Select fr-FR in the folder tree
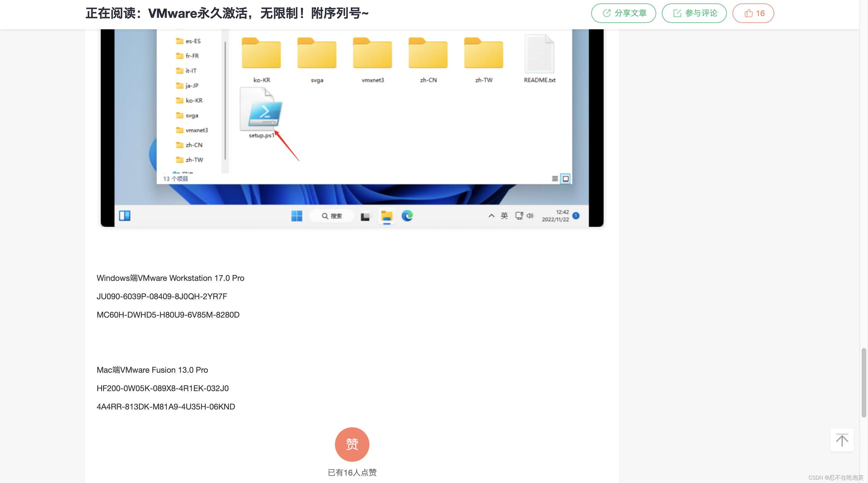Viewport: 868px width, 483px height. pyautogui.click(x=187, y=56)
